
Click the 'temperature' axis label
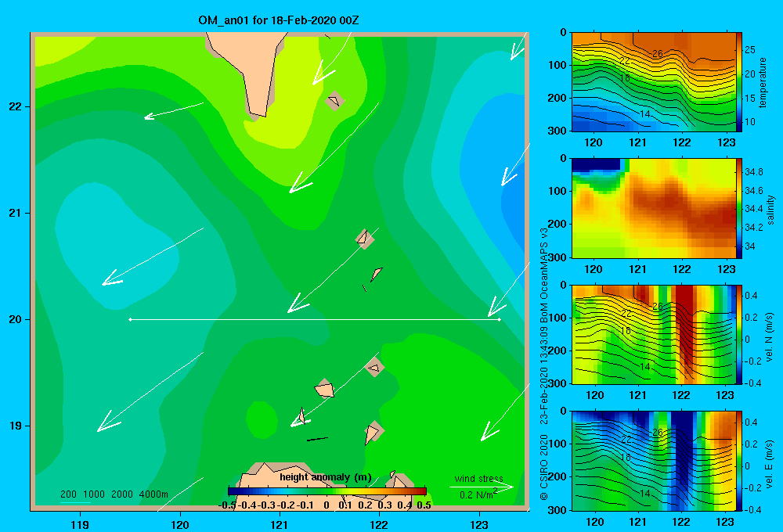point(763,82)
